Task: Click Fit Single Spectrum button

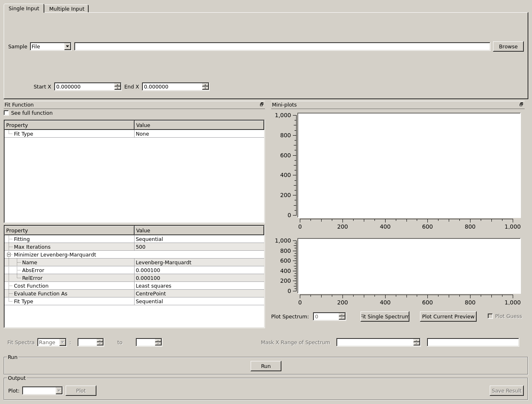Action: [x=385, y=317]
